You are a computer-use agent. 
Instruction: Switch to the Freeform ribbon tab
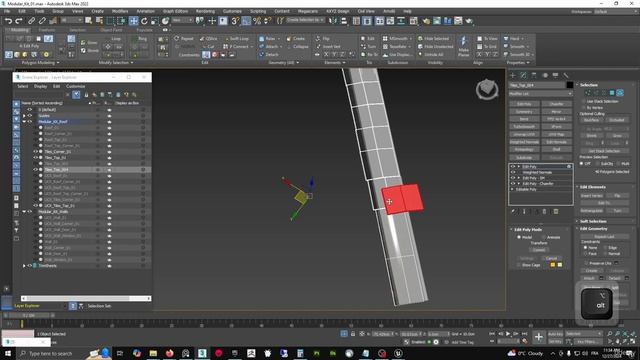47,30
